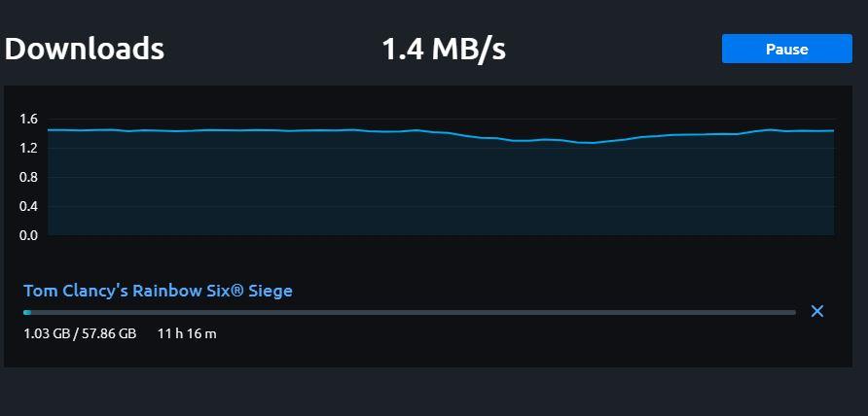Click the left end of the speed graph line
The width and height of the screenshot is (868, 416).
click(50, 129)
